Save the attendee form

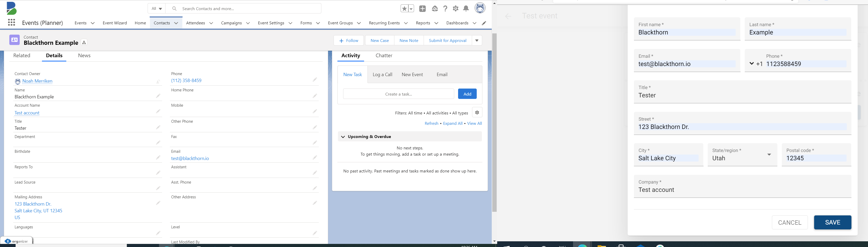[x=832, y=222]
